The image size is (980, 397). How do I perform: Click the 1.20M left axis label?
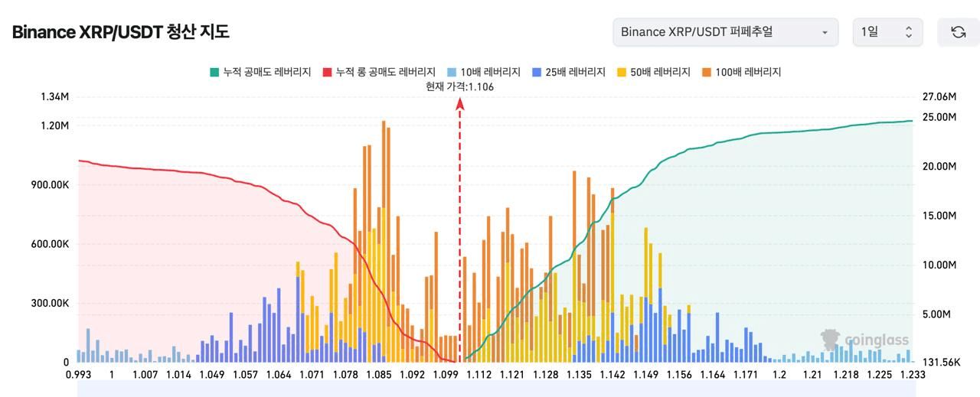pyautogui.click(x=55, y=125)
